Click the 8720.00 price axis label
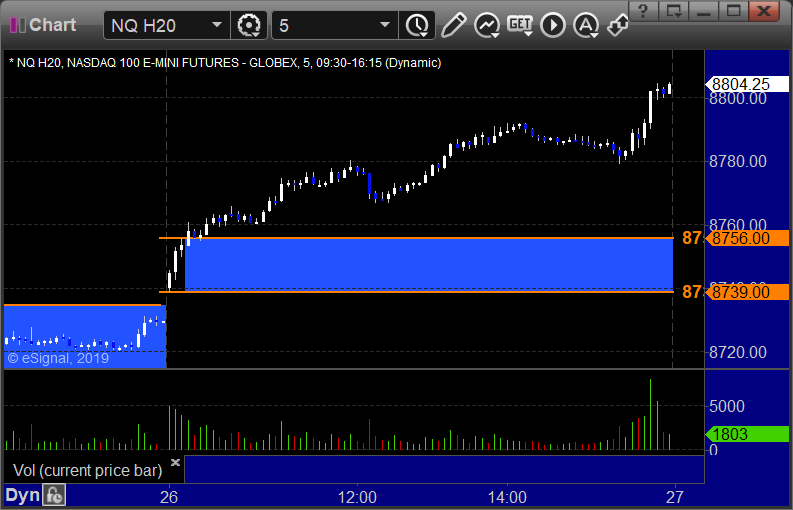793x510 pixels. tap(738, 352)
